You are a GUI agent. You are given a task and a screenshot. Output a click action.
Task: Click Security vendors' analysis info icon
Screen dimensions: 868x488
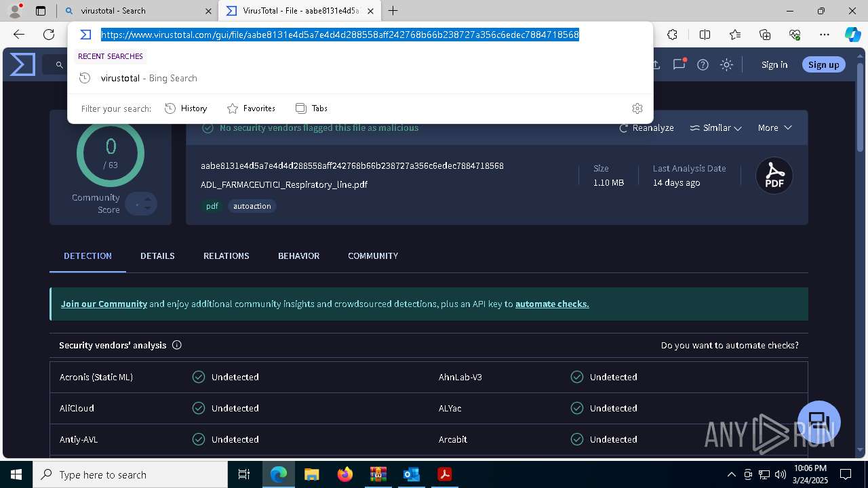point(177,345)
